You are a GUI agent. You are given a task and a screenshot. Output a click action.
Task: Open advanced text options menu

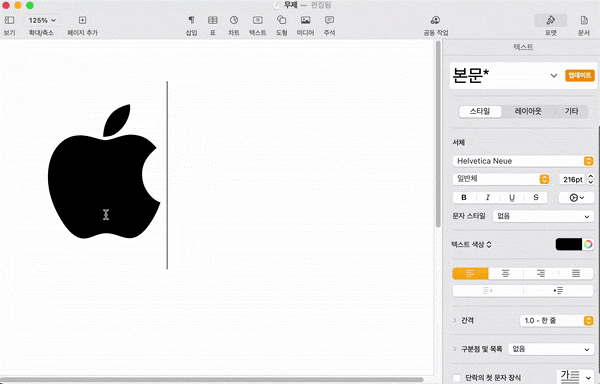point(576,197)
